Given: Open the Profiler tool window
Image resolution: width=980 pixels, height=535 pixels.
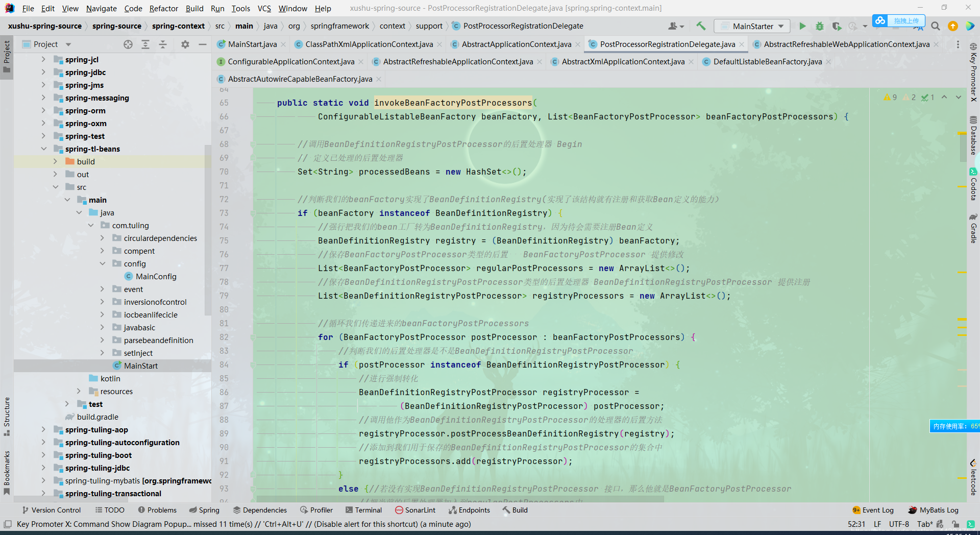Looking at the screenshot, I should click(316, 510).
